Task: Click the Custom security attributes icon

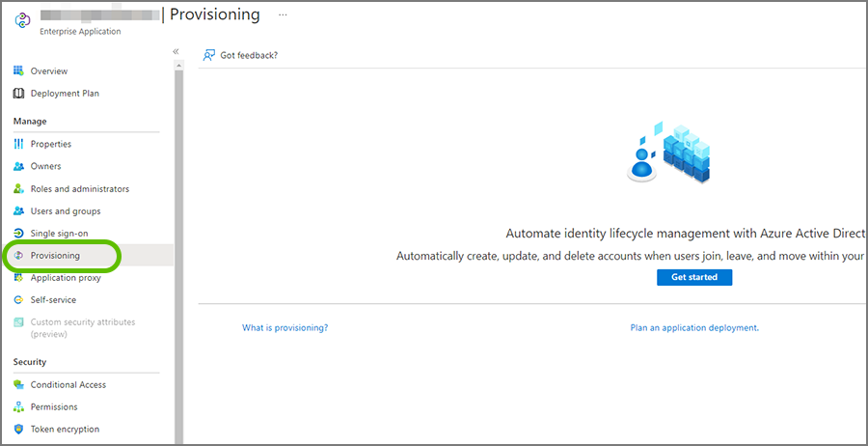Action: click(x=19, y=321)
